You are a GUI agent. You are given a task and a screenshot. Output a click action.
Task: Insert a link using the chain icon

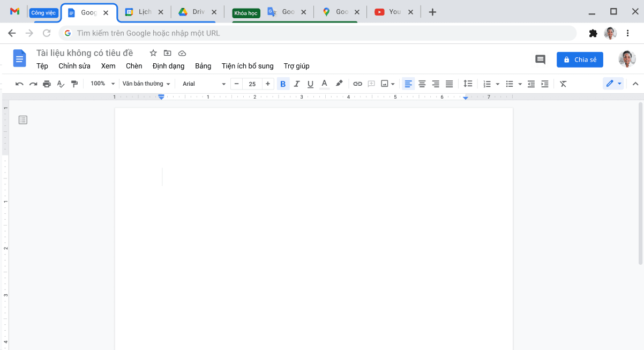pos(357,84)
